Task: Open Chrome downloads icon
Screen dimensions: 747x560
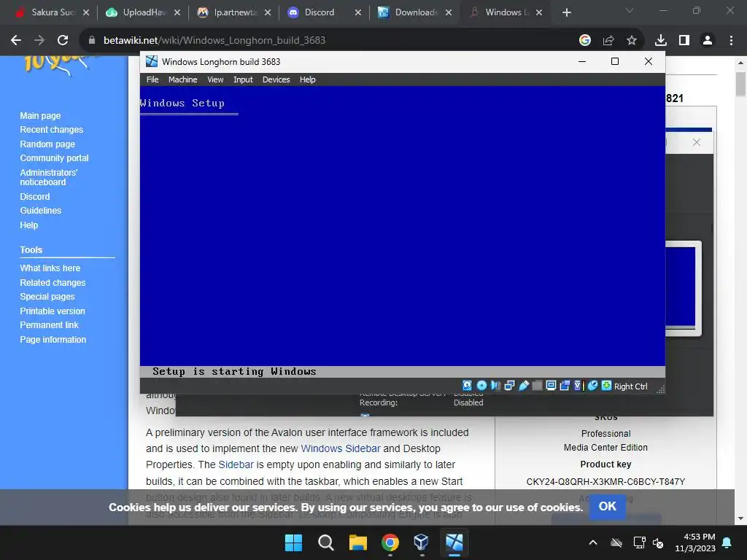Action: point(661,41)
